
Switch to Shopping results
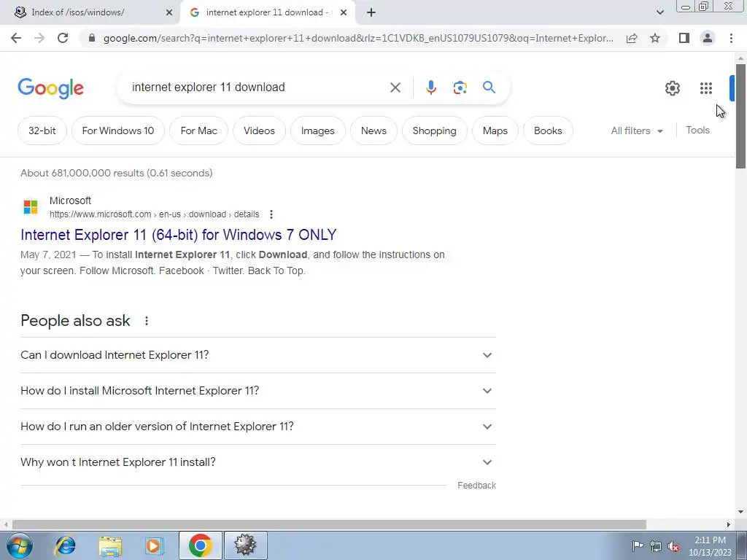tap(435, 131)
